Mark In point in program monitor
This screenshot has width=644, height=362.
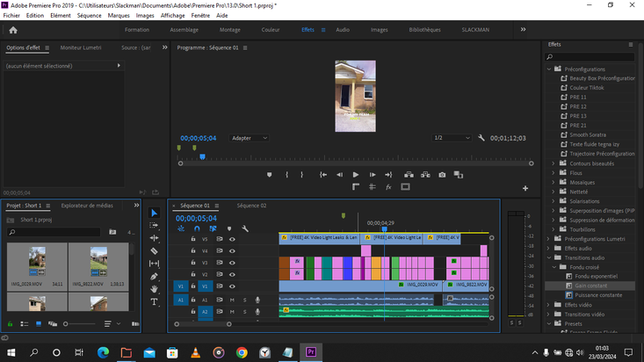coord(286,175)
